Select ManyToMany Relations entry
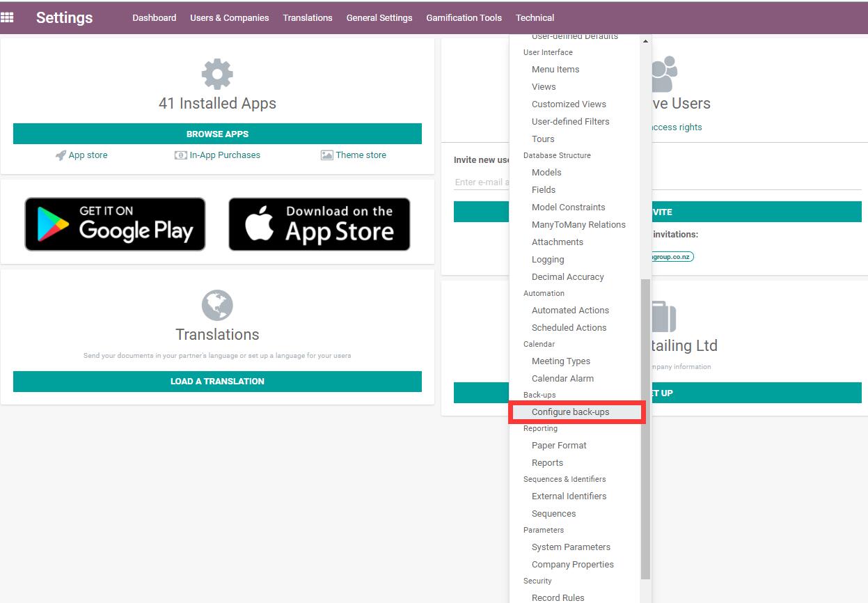 (578, 225)
